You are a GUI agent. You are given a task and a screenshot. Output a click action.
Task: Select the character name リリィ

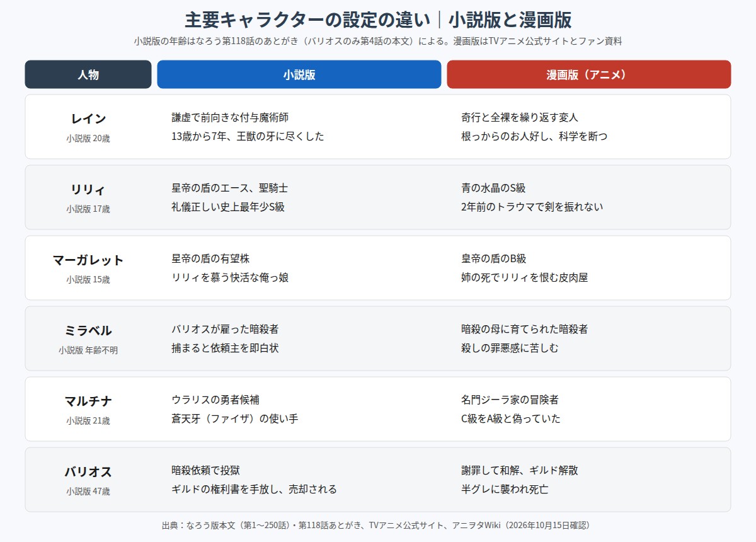pyautogui.click(x=88, y=189)
